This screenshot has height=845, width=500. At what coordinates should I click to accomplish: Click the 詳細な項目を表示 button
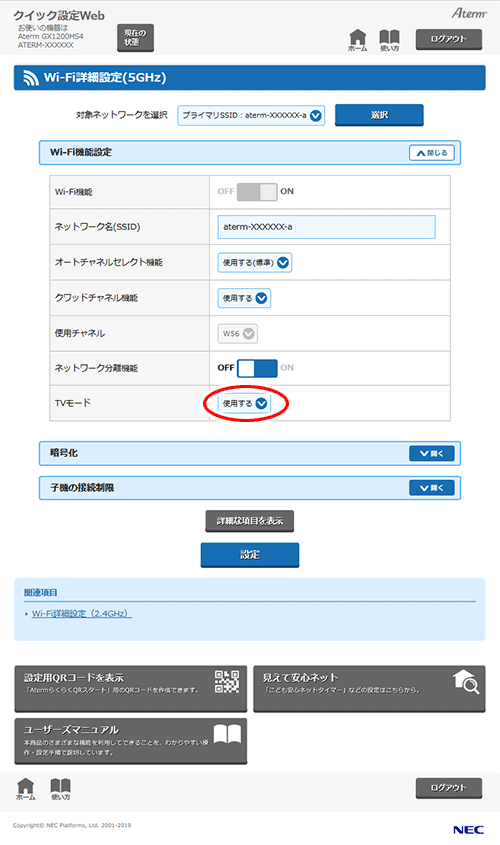click(x=249, y=521)
